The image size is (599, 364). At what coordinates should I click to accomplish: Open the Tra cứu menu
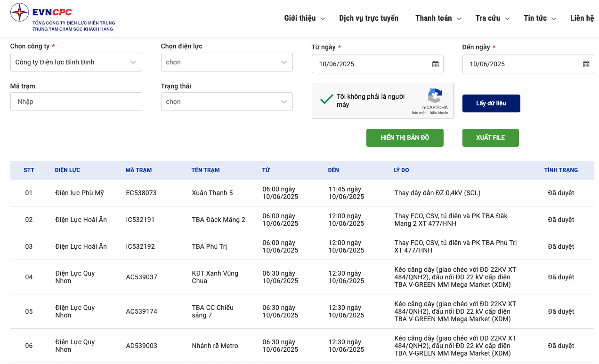tap(492, 18)
